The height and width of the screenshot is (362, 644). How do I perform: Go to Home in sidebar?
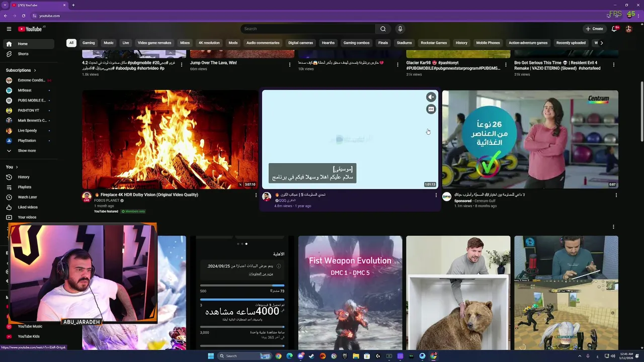click(x=28, y=44)
